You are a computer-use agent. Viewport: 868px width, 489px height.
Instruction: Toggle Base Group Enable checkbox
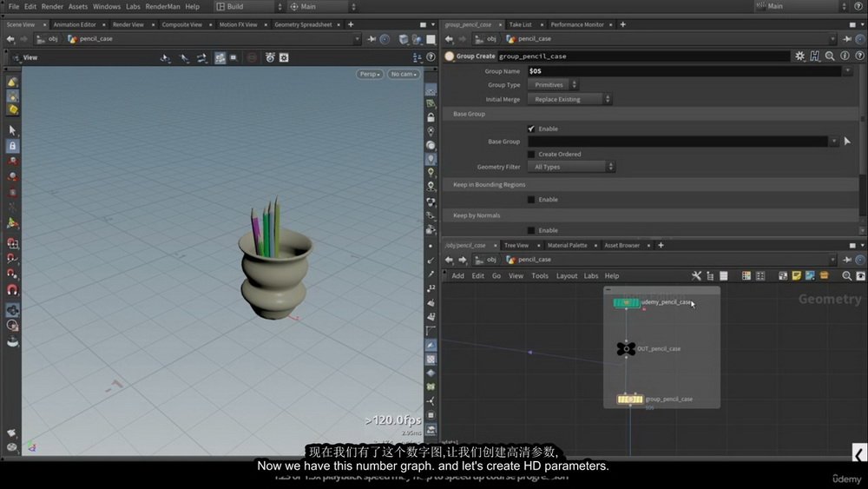point(531,129)
